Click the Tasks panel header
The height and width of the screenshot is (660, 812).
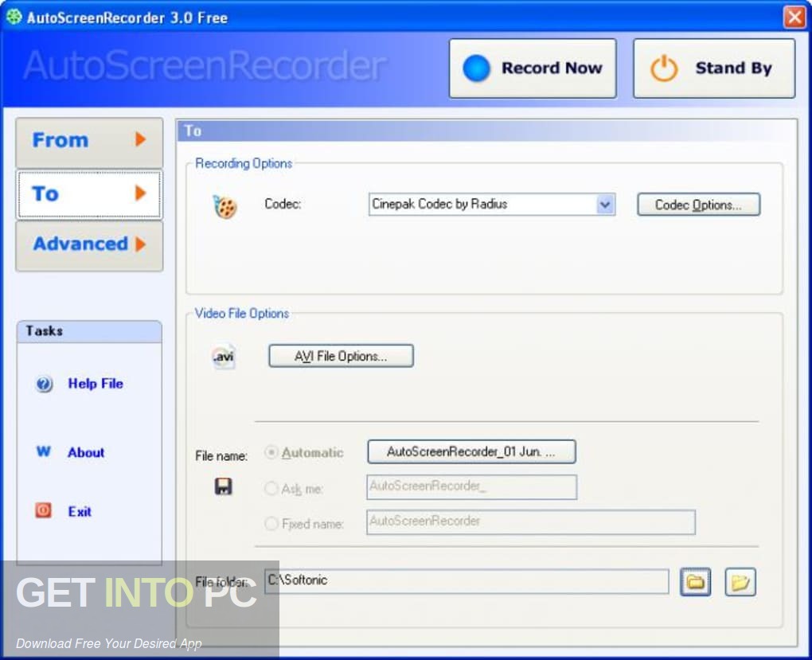click(89, 331)
